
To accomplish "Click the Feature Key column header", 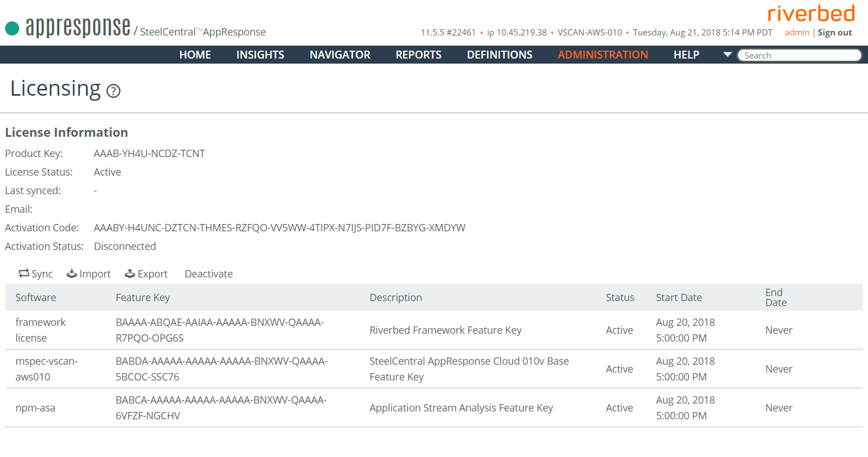I will coord(143,298).
